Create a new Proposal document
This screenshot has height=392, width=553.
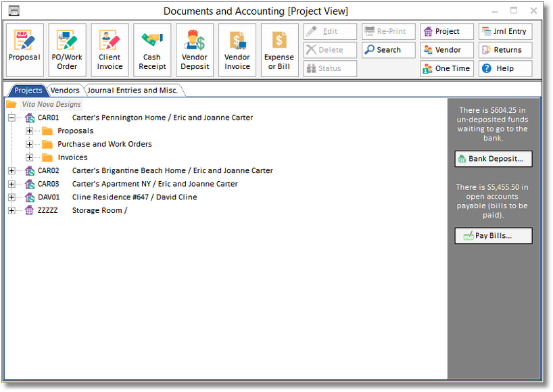[x=25, y=50]
